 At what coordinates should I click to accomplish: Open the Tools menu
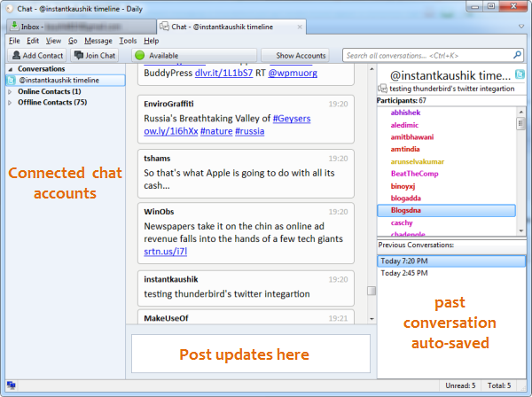point(128,41)
